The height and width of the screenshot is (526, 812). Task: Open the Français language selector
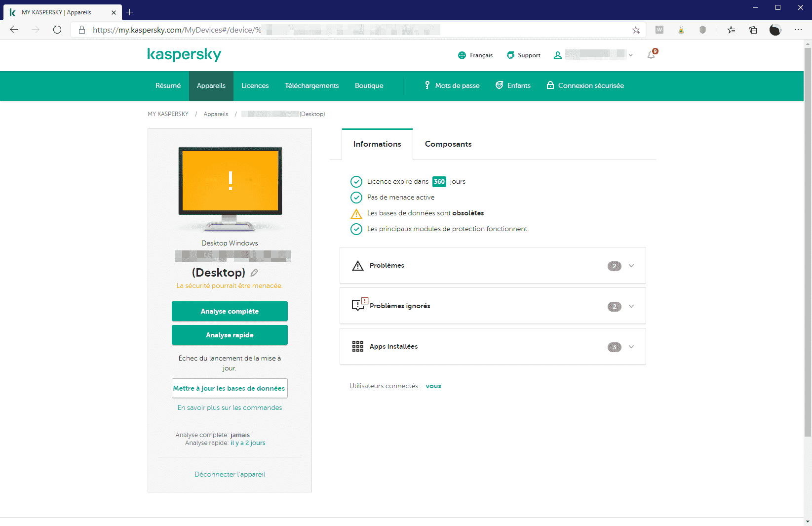pyautogui.click(x=475, y=55)
